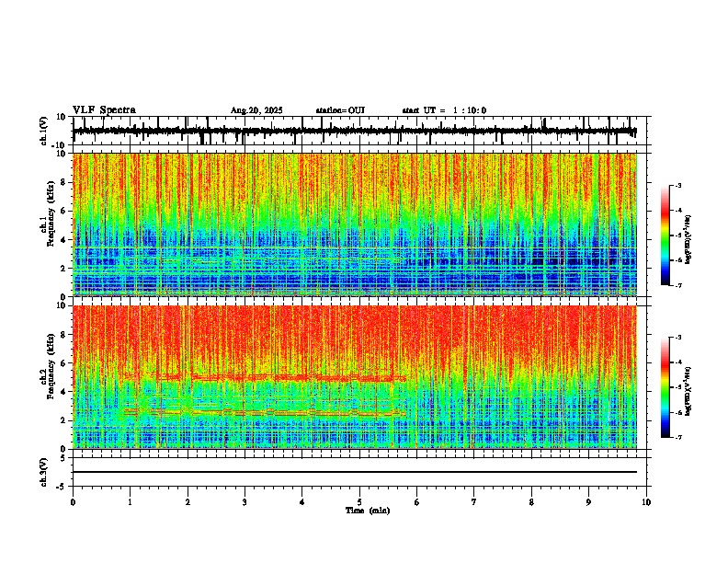Select the "start UT = 1 : 10: 0" label
This screenshot has height=563, width=728.
[x=444, y=110]
